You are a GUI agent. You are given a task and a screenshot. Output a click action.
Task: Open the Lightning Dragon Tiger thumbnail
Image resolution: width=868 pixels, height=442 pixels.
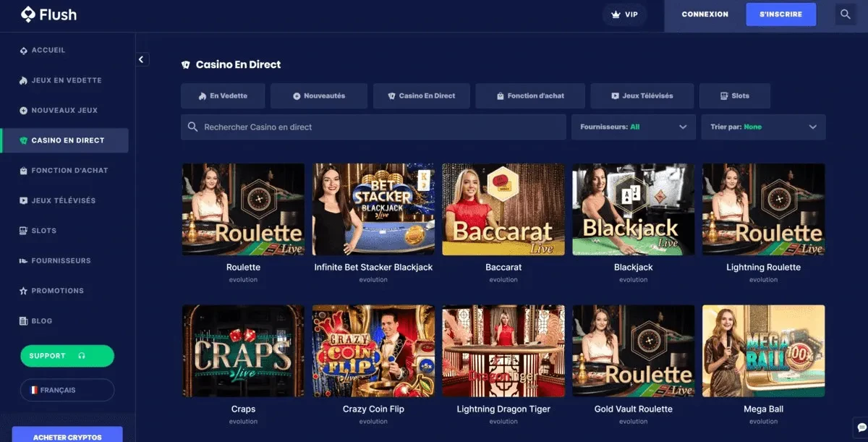[x=503, y=351]
